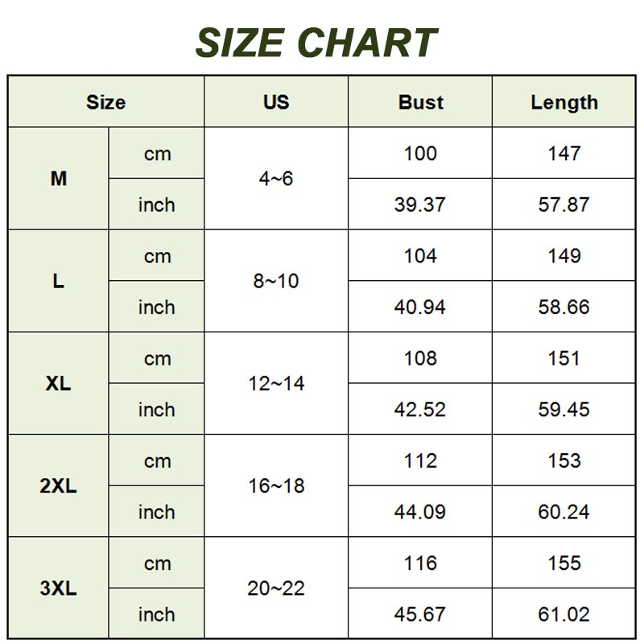Click the 2XL size row label
This screenshot has width=644, height=644.
59,486
